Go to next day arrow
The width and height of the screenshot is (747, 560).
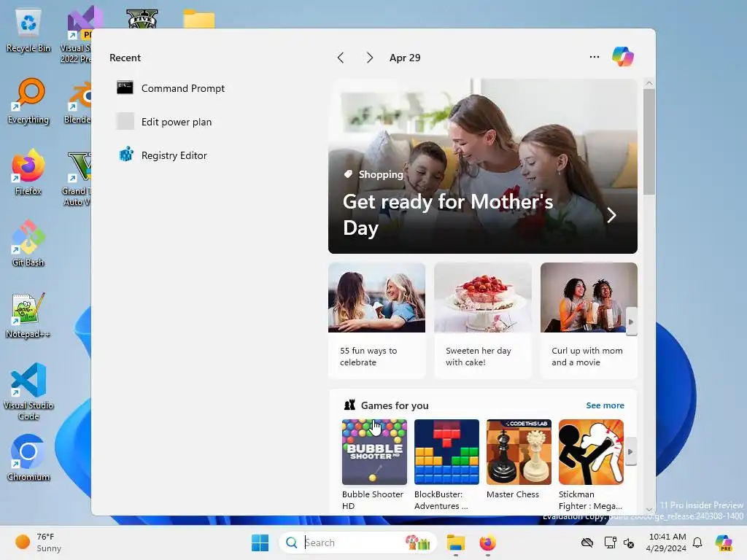coord(369,58)
